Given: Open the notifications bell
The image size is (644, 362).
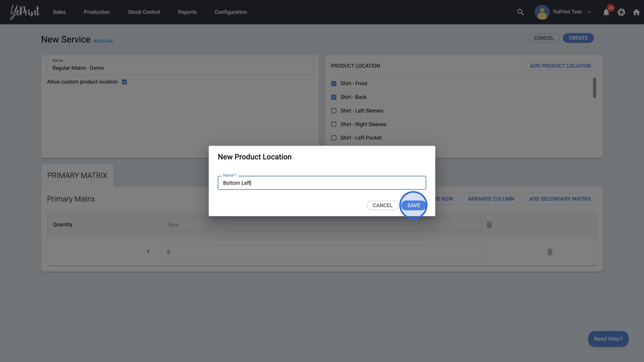Looking at the screenshot, I should pos(606,12).
